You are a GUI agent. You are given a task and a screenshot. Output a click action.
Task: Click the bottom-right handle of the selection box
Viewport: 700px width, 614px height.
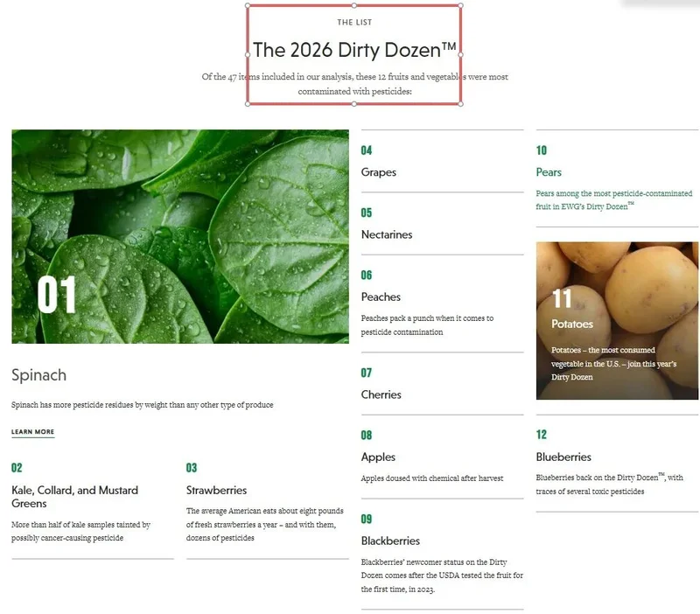pyautogui.click(x=460, y=103)
